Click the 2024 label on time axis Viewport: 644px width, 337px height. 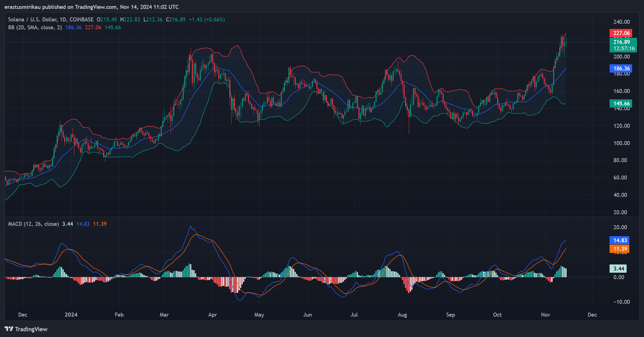(x=71, y=315)
